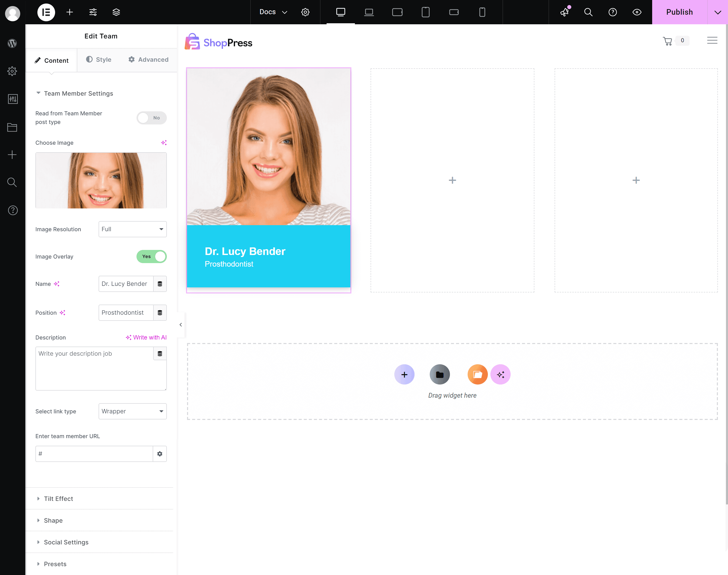Switch to the Style tab
The width and height of the screenshot is (728, 575).
[99, 60]
